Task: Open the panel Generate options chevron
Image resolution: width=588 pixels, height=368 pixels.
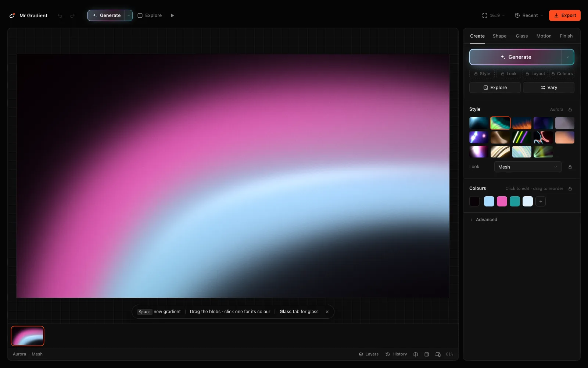Action: (568, 57)
